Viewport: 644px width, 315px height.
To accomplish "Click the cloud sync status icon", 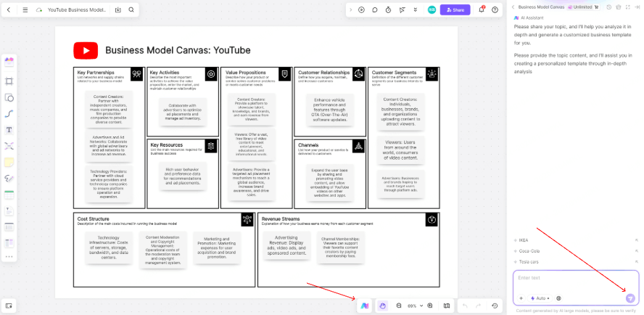I will pos(39,10).
